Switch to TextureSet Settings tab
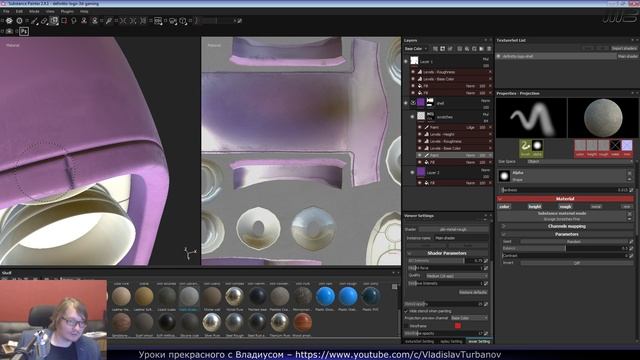The width and height of the screenshot is (640, 360). [x=419, y=341]
